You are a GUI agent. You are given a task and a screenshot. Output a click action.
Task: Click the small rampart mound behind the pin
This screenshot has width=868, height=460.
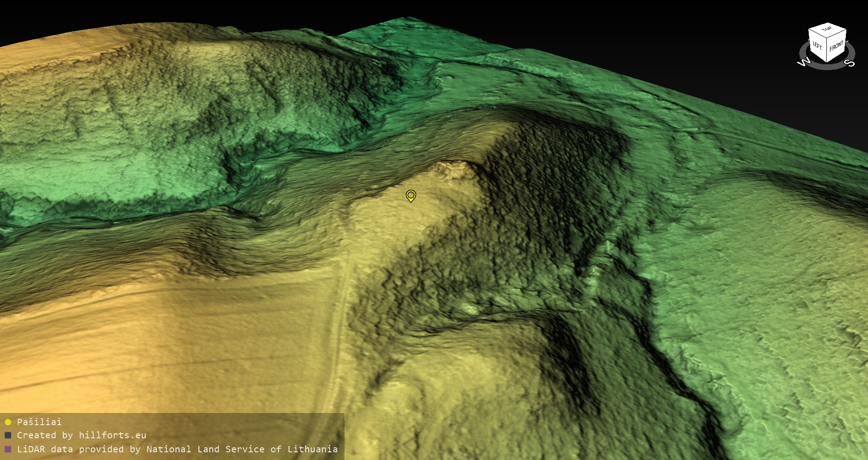click(454, 169)
